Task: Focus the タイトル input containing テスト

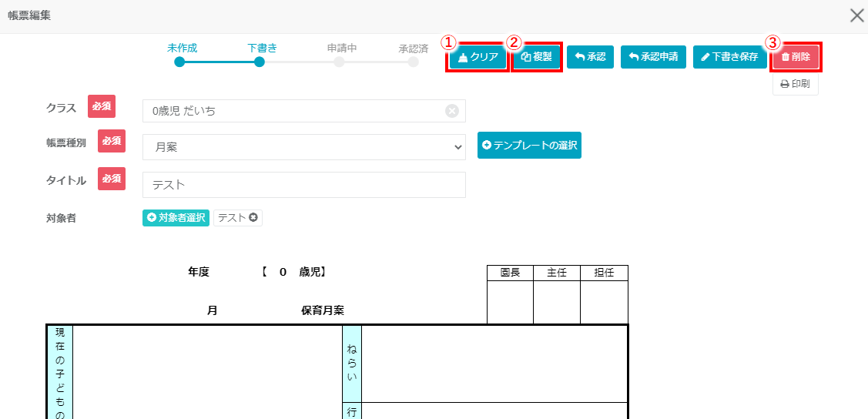Action: pyautogui.click(x=303, y=185)
